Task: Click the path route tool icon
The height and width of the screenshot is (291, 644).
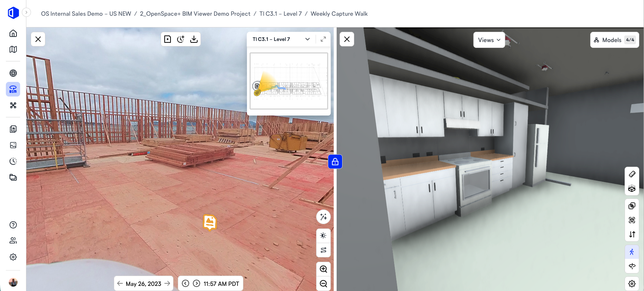Action: pos(323,250)
